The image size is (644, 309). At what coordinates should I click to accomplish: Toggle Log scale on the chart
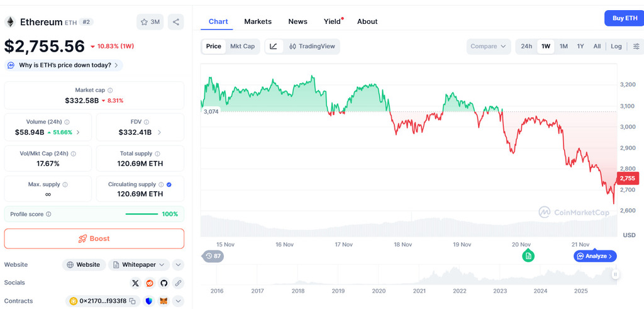[616, 46]
